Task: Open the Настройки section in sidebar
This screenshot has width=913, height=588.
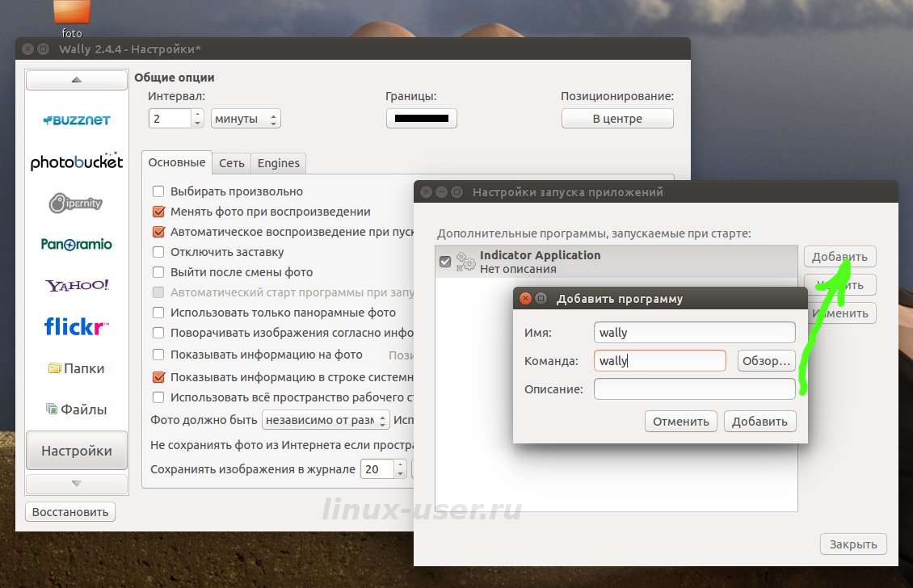Action: (76, 451)
